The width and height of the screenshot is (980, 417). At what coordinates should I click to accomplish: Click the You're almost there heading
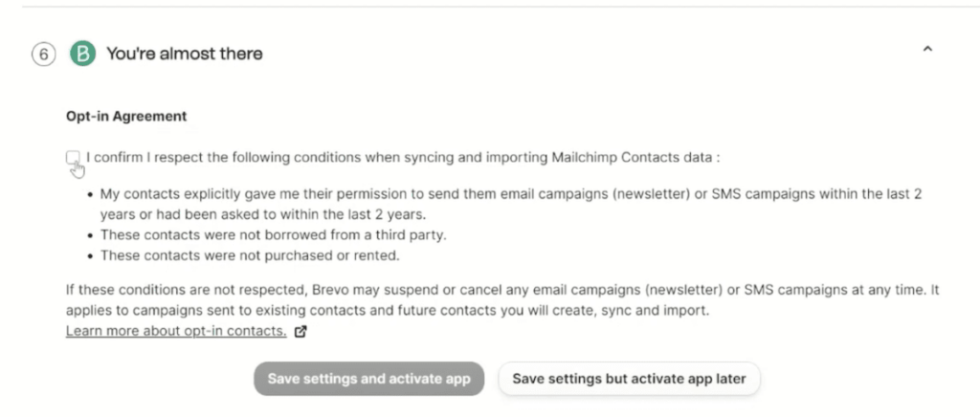point(185,54)
